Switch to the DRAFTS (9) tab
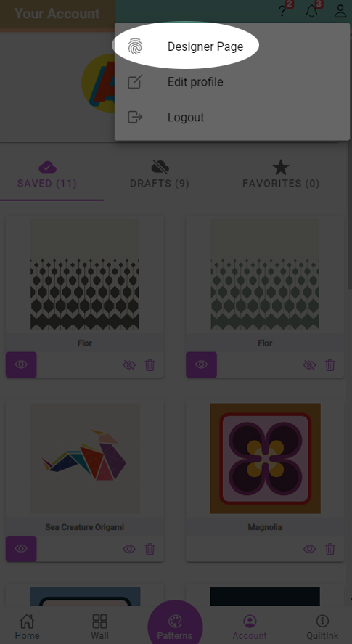Image resolution: width=352 pixels, height=644 pixels. [160, 174]
